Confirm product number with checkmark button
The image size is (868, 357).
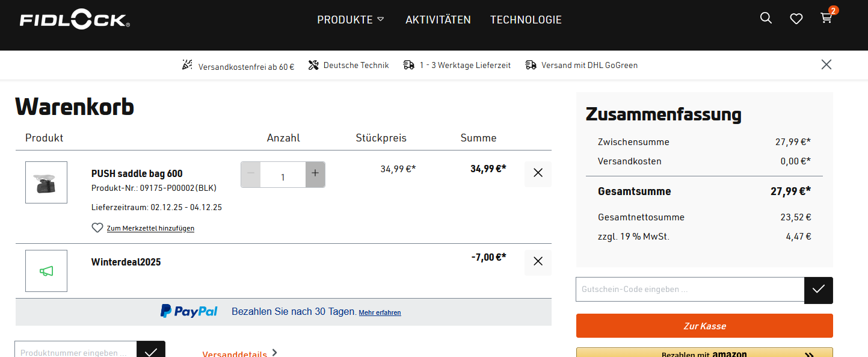point(150,351)
